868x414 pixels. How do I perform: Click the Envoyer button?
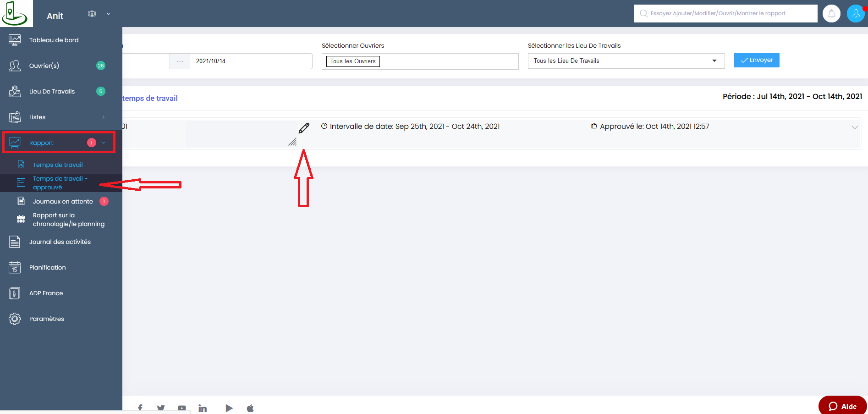756,60
